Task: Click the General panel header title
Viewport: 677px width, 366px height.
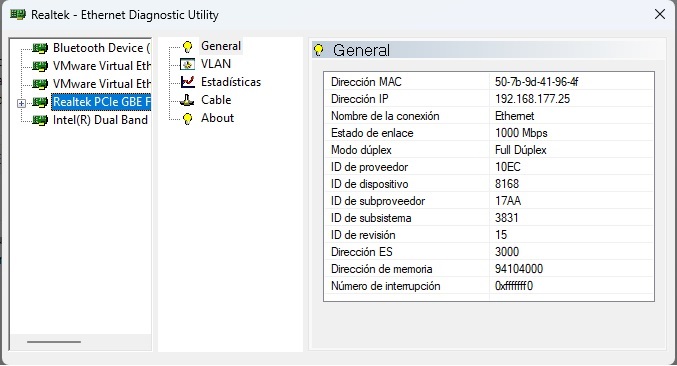Action: coord(361,50)
